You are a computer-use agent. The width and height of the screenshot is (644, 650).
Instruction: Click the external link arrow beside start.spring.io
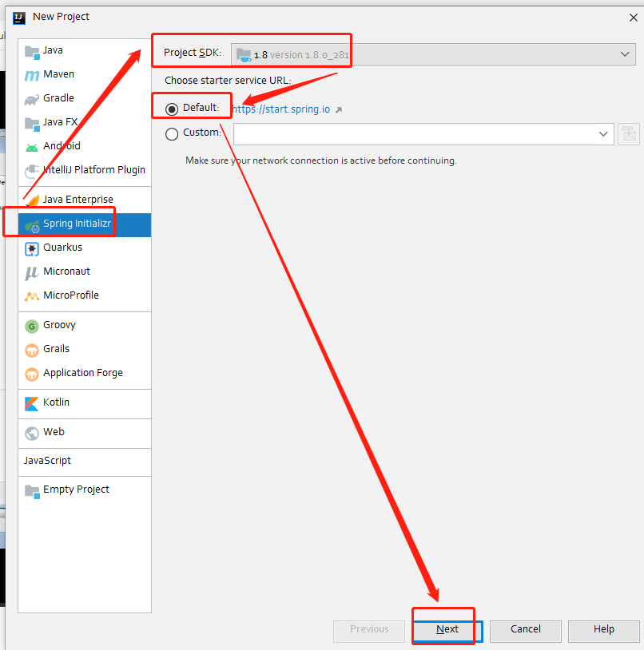pos(339,110)
